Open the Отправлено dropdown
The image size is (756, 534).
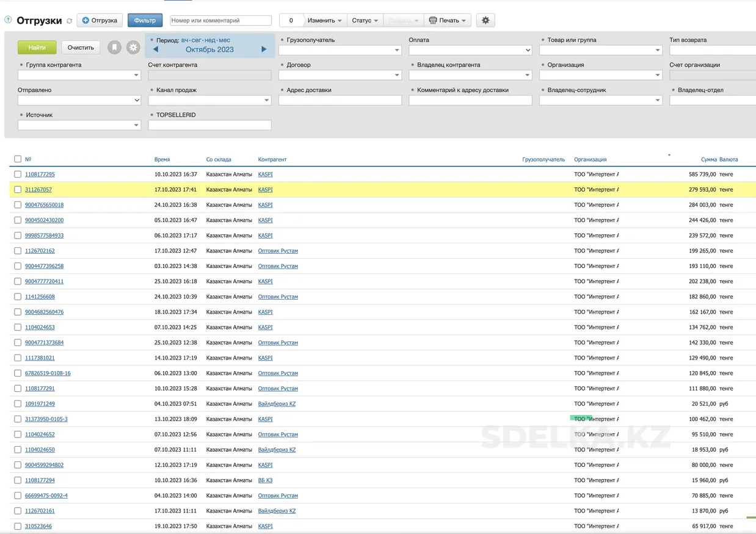coord(79,100)
